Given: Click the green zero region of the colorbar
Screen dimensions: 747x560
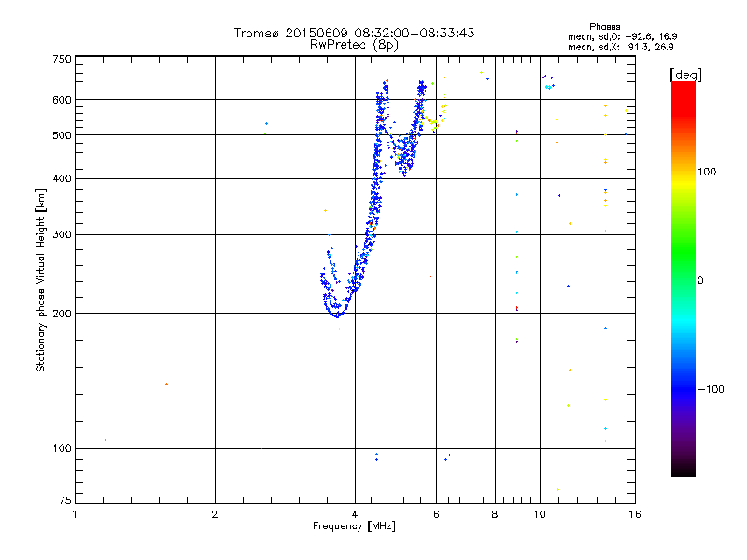Looking at the screenshot, I should point(684,280).
